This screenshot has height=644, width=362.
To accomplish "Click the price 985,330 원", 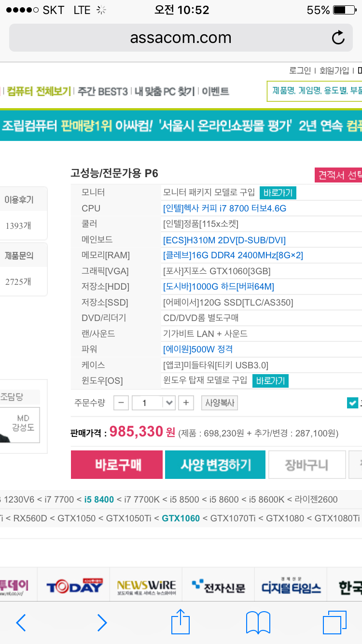I will coord(142,432).
